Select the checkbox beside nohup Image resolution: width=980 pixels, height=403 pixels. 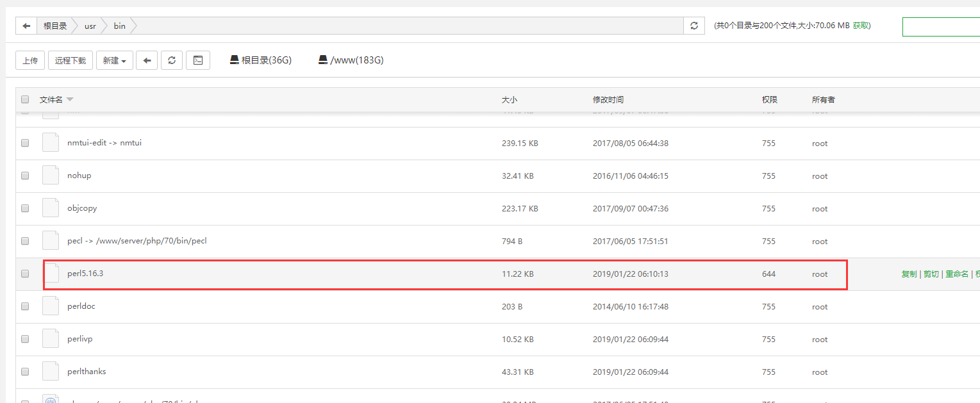click(24, 176)
